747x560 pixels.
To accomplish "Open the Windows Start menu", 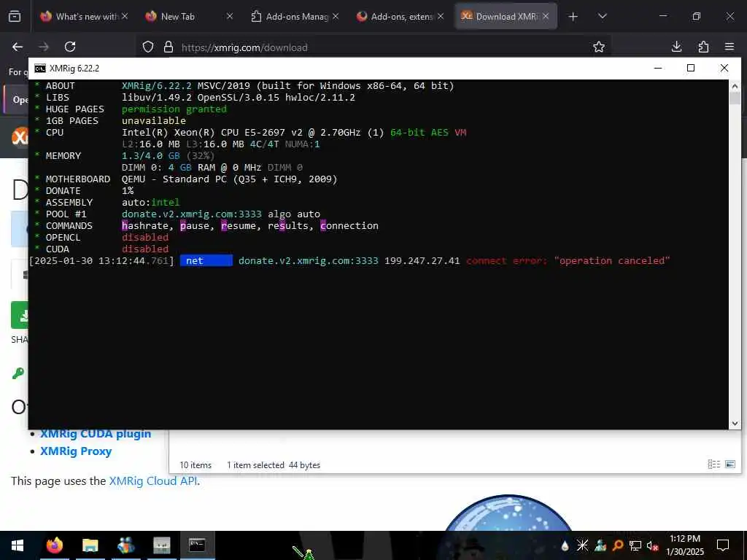I will point(18,545).
